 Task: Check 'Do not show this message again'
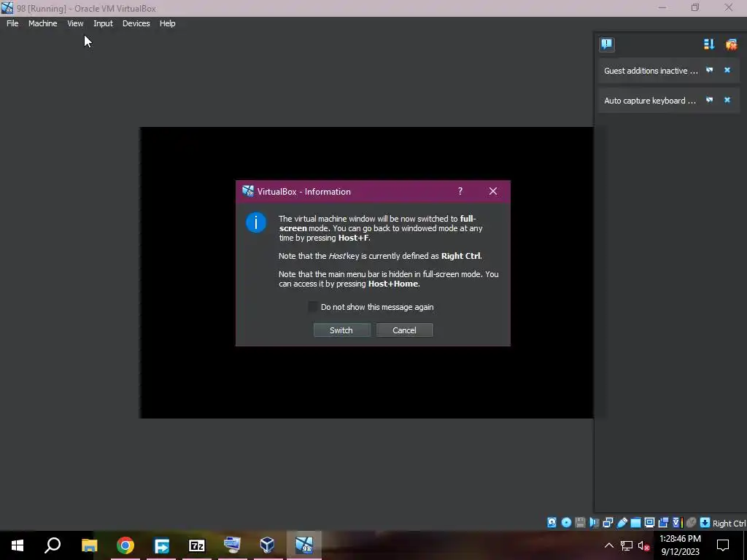pyautogui.click(x=313, y=307)
